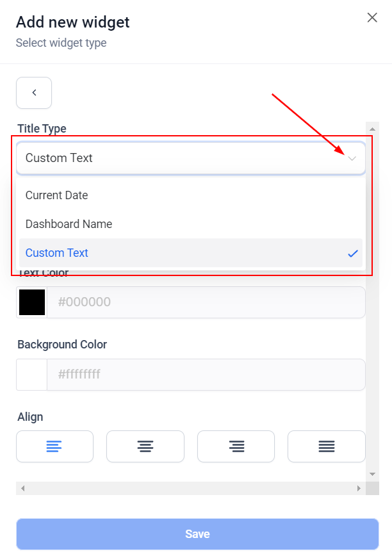
Task: Expand the Title Type combo box
Action: (x=190, y=158)
